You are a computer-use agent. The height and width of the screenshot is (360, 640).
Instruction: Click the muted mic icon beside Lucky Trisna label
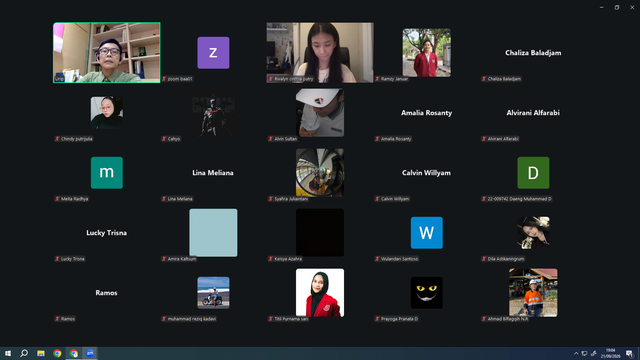click(x=57, y=259)
